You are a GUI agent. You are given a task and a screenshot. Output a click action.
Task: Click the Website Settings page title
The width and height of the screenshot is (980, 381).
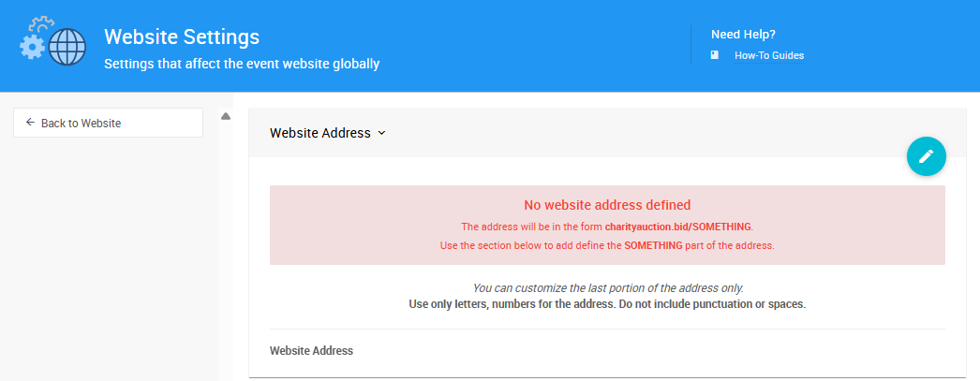(182, 37)
